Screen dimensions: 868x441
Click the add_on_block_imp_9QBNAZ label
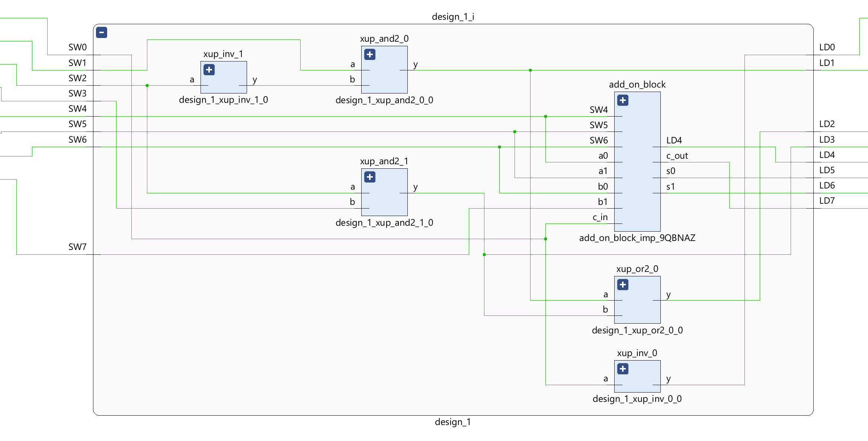pyautogui.click(x=637, y=238)
